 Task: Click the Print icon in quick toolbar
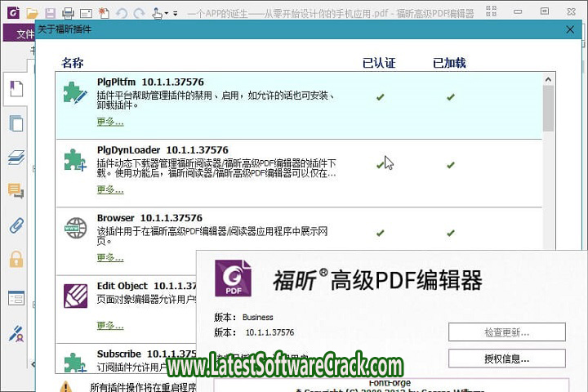pyautogui.click(x=68, y=13)
